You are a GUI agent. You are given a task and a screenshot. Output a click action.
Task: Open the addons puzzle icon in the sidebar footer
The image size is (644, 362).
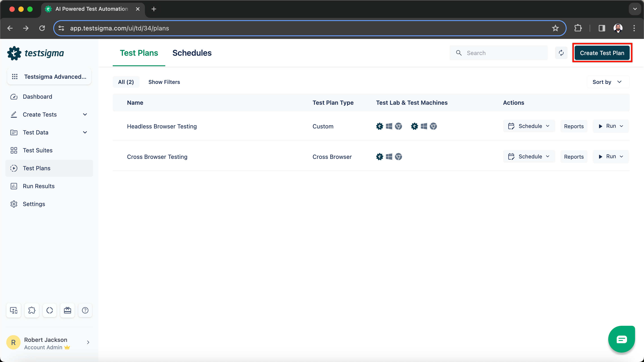tap(32, 310)
